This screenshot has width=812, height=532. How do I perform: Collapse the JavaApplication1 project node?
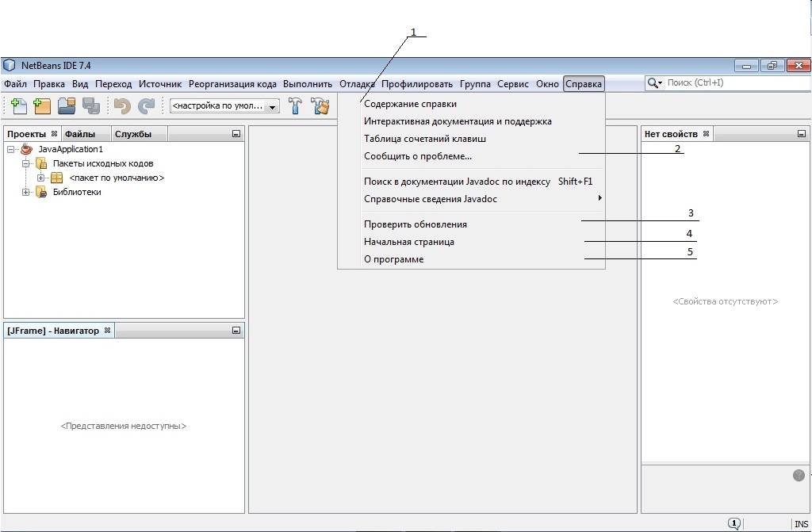pos(10,149)
